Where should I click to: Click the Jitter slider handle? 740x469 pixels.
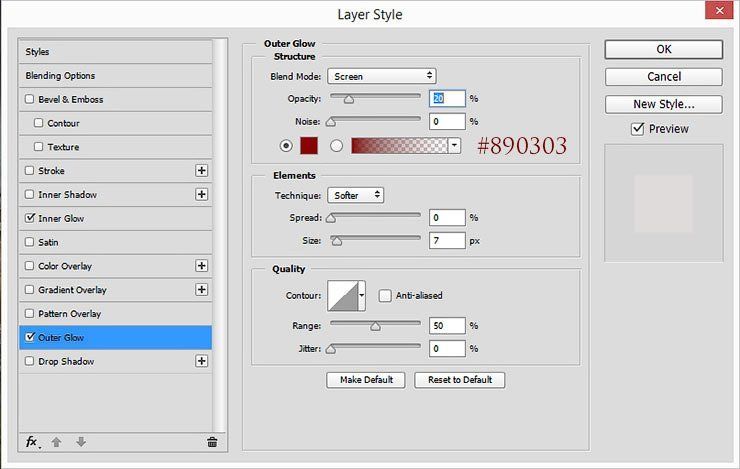331,350
